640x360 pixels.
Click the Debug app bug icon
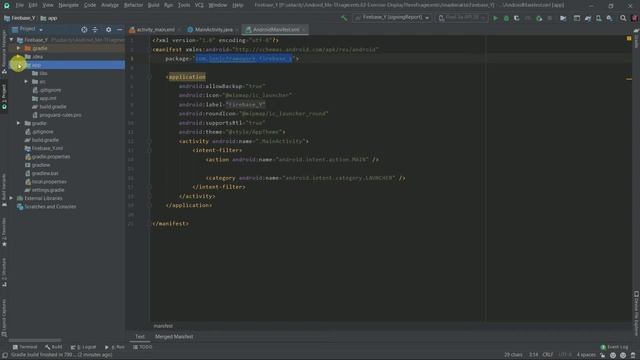[506, 18]
